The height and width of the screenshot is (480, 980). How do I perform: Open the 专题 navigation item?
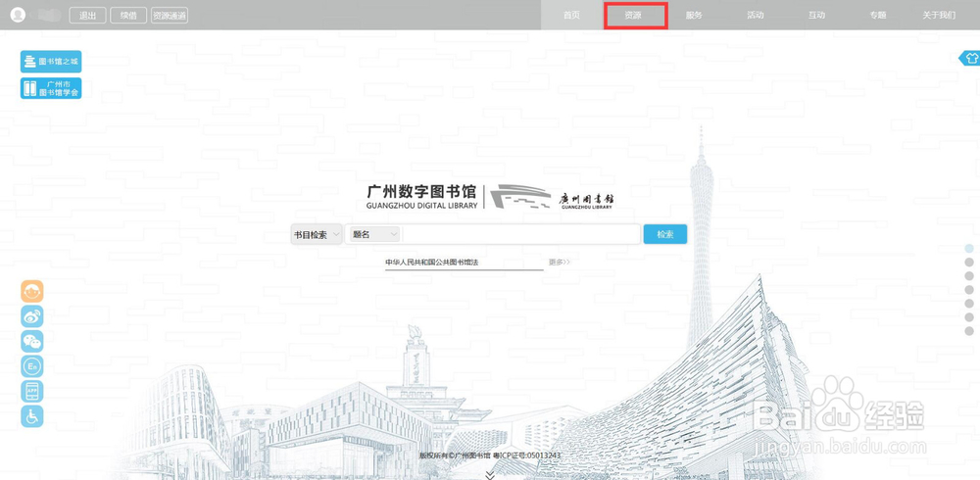point(877,15)
